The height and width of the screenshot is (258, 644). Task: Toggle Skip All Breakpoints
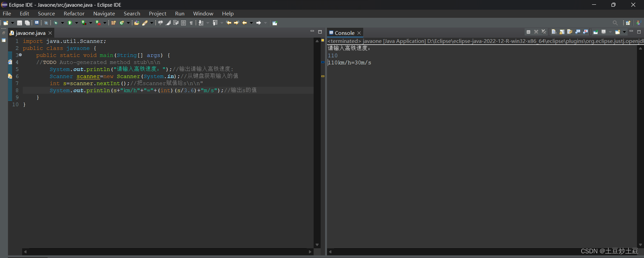pos(46,23)
